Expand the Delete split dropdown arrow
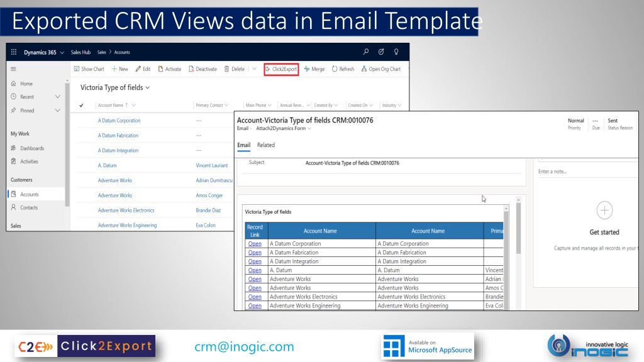Image resolution: width=644 pixels, height=362 pixels. tap(254, 69)
